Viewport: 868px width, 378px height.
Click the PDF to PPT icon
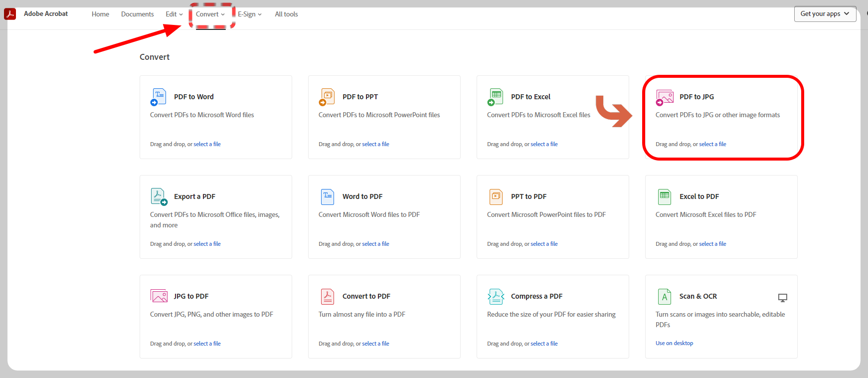pos(327,97)
